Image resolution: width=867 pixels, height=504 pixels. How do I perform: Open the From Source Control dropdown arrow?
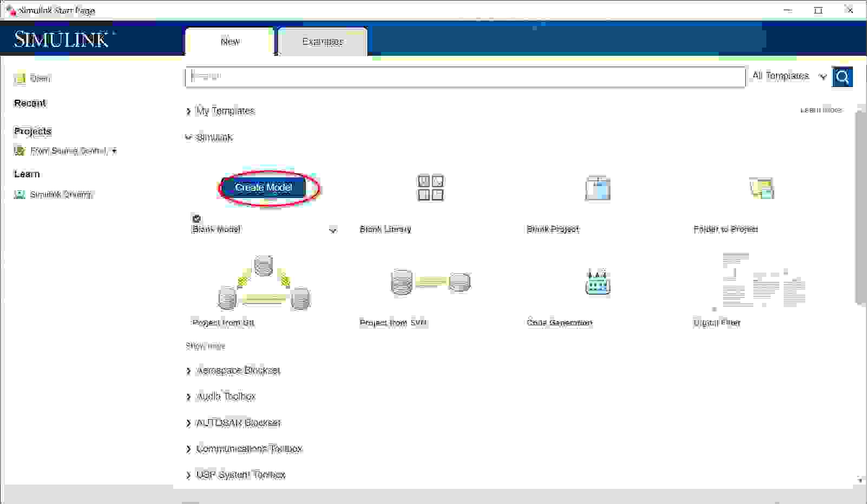click(114, 151)
